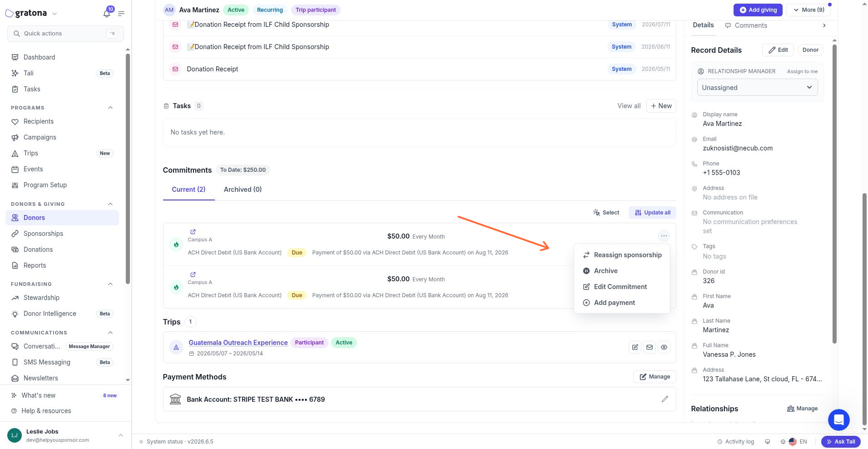Image resolution: width=868 pixels, height=449 pixels.
Task: Open SMS Messaging
Action: pos(62,362)
